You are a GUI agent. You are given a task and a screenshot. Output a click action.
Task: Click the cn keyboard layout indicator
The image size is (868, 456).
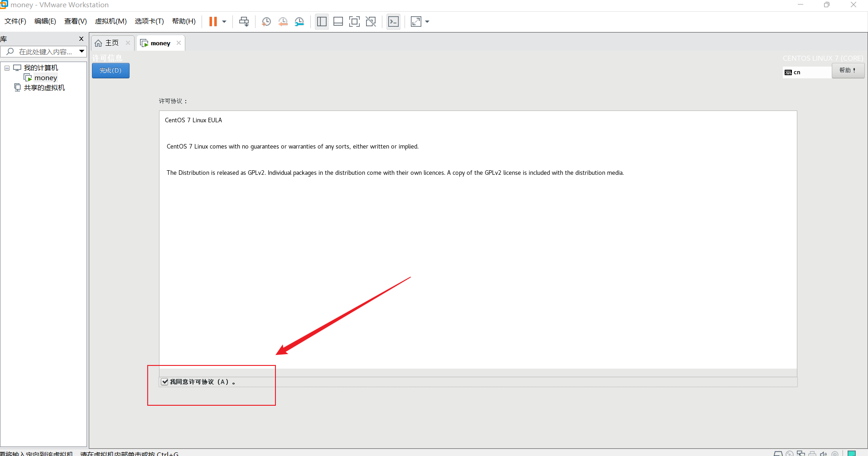tap(806, 72)
